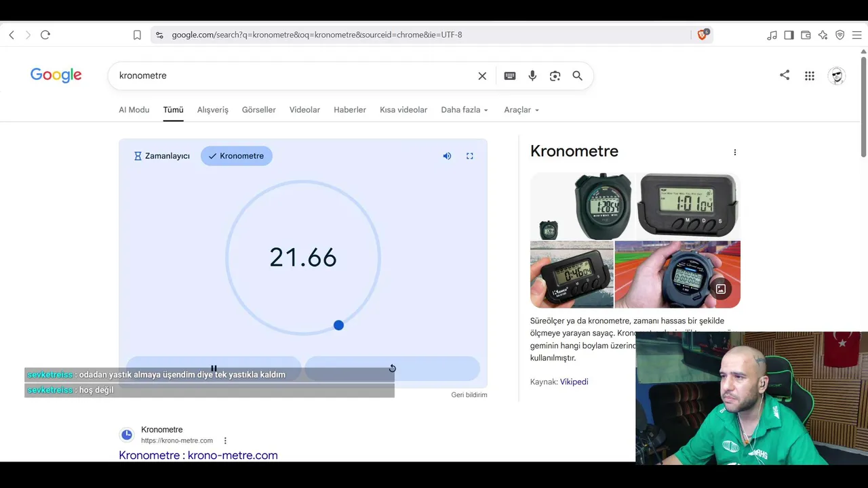The width and height of the screenshot is (868, 488).
Task: Open knowledge panel three-dot options
Action: pyautogui.click(x=734, y=152)
